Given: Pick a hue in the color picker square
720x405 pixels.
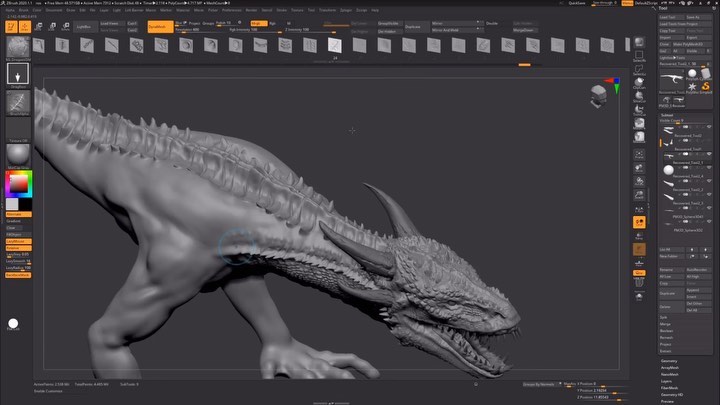Looking at the screenshot, I should tap(19, 184).
